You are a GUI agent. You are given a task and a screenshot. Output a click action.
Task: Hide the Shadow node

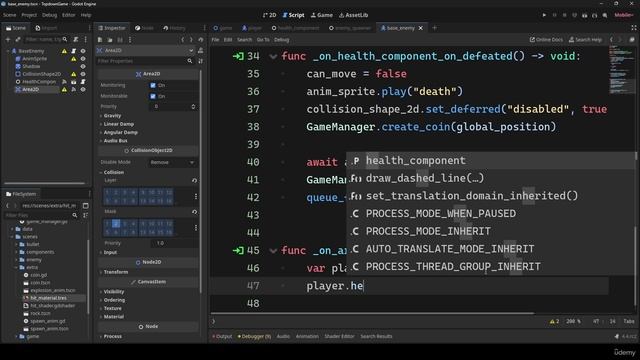click(83, 67)
